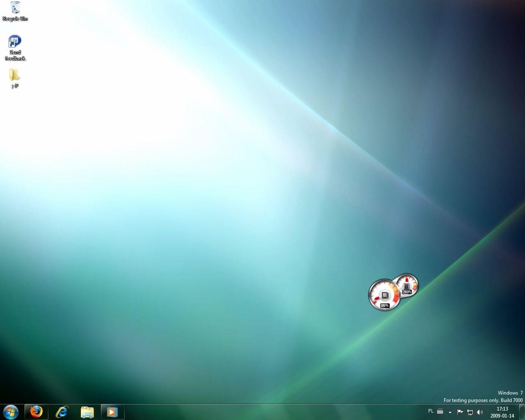The width and height of the screenshot is (525, 420).
Task: Click the CPU usage meter gadget
Action: pos(384,295)
